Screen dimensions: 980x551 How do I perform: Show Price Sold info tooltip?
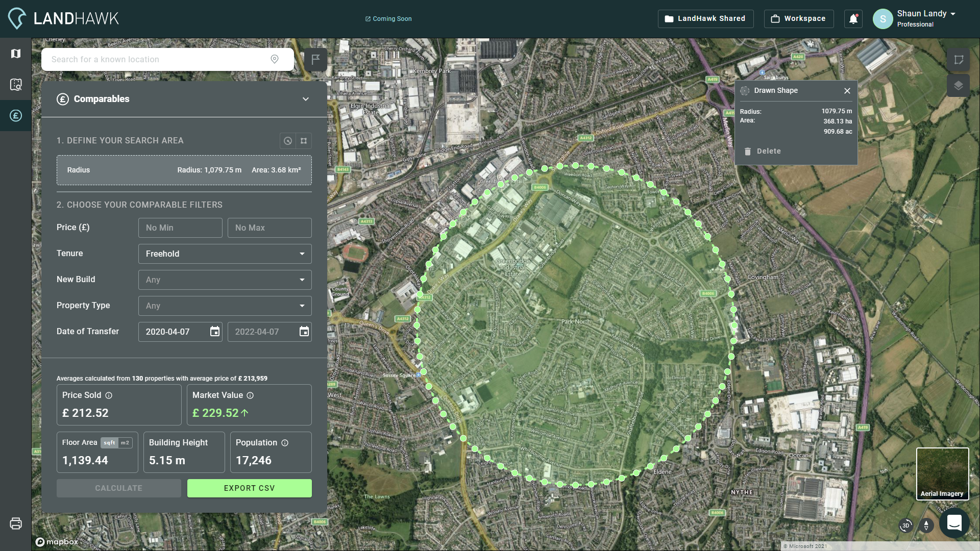point(109,395)
